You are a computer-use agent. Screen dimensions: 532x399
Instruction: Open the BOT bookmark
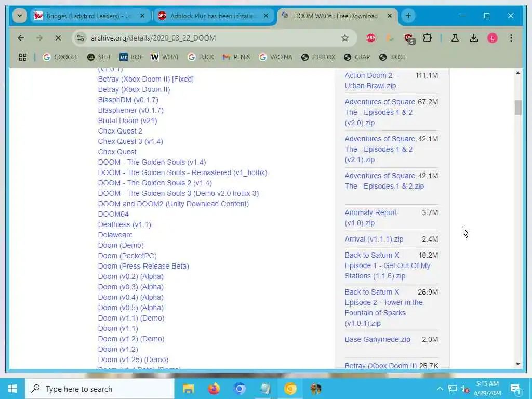point(131,57)
